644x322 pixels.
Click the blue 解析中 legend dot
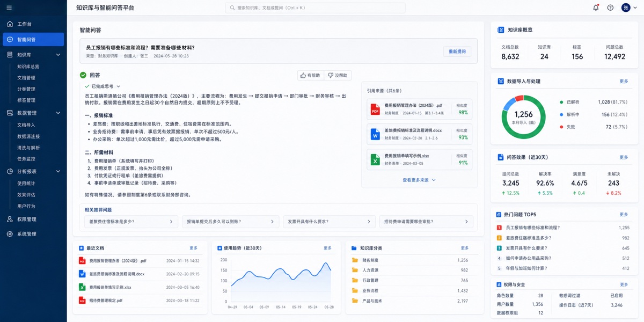(561, 114)
